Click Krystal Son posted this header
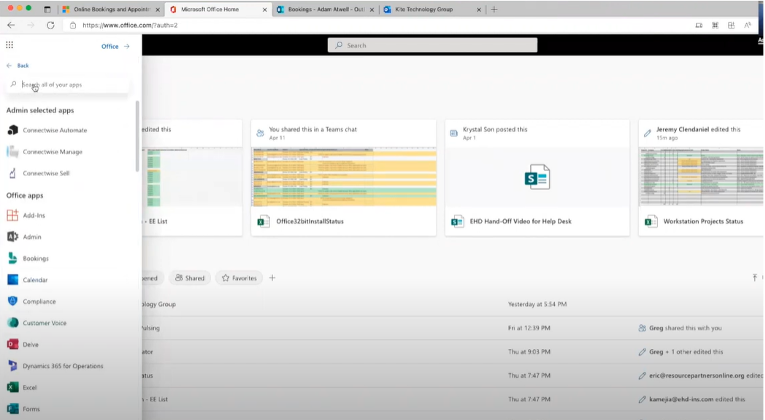The width and height of the screenshot is (765, 420). [x=495, y=129]
